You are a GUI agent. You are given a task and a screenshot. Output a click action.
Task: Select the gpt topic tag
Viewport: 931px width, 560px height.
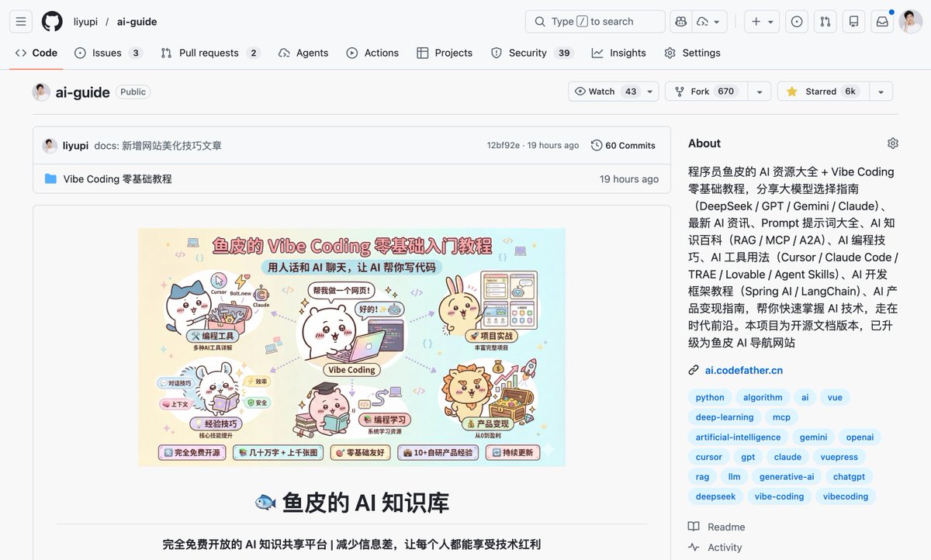748,458
